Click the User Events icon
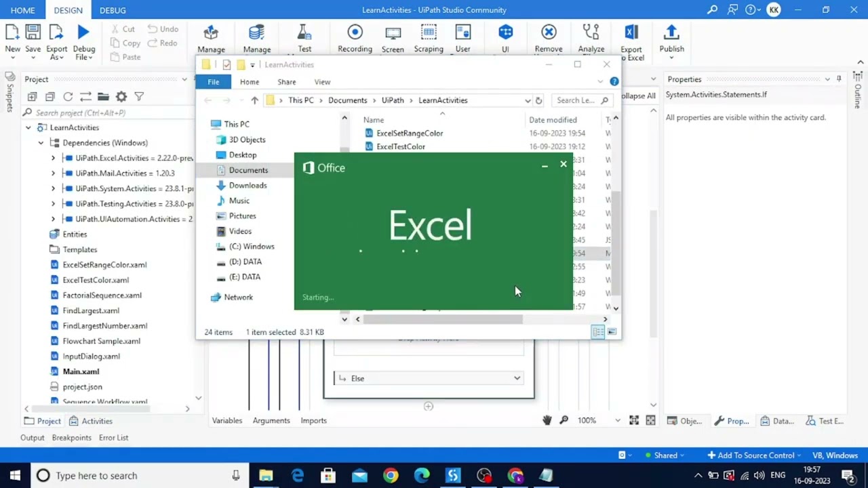This screenshot has height=488, width=868. coord(463,32)
